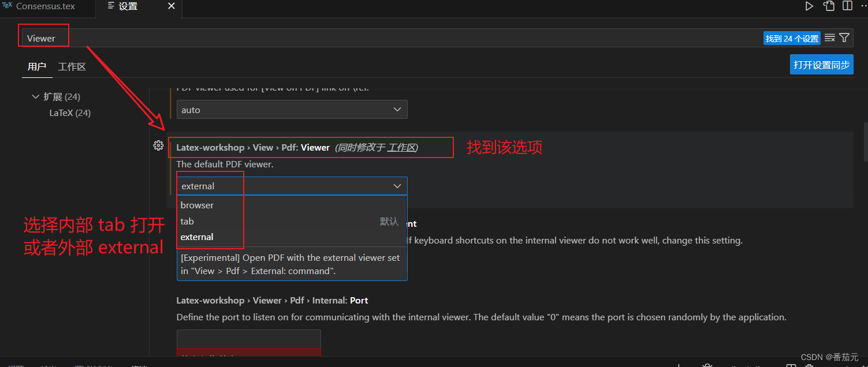Image resolution: width=868 pixels, height=367 pixels.
Task: Open settings JSON file icon
Action: 829,6
